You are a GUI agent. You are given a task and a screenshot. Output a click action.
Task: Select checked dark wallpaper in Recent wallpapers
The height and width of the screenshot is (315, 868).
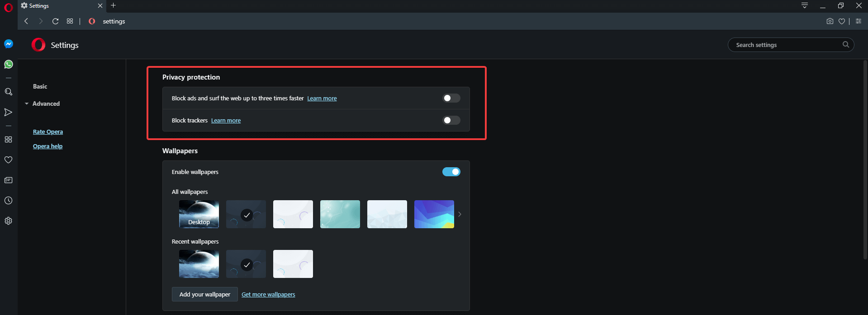(246, 264)
